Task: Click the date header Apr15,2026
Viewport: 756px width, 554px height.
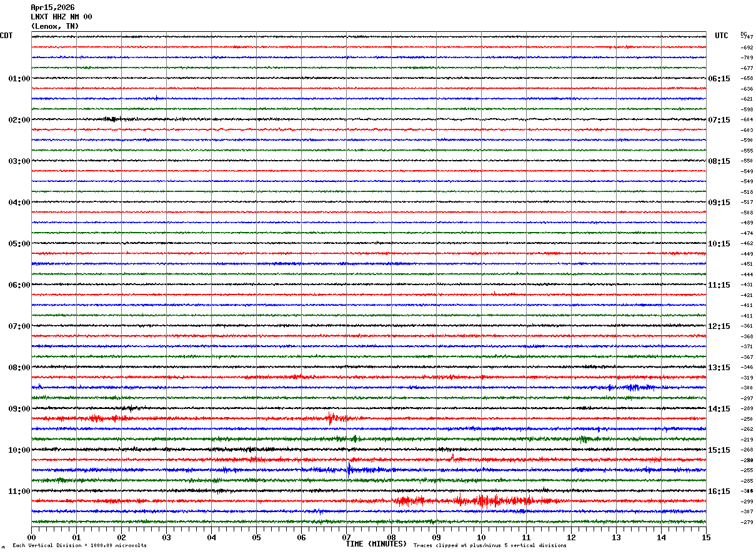Action: coord(52,8)
